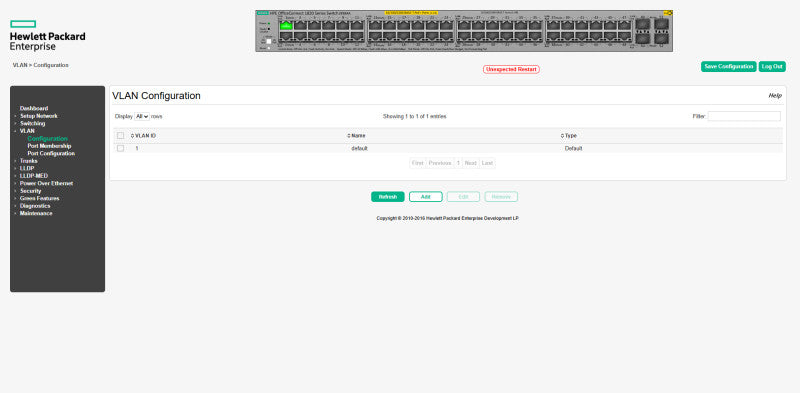The width and height of the screenshot is (800, 393).
Task: Click the 'VLAN > Configuration' breadcrumb
Action: coord(41,65)
